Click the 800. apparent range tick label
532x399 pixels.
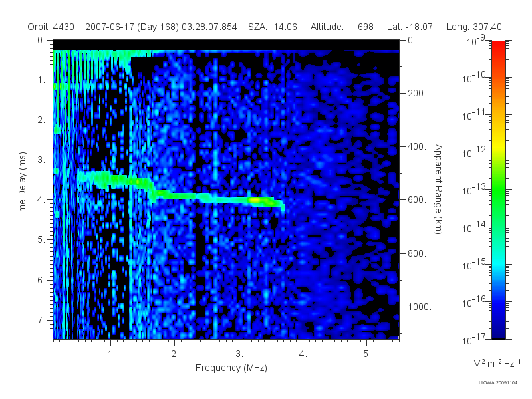[417, 253]
